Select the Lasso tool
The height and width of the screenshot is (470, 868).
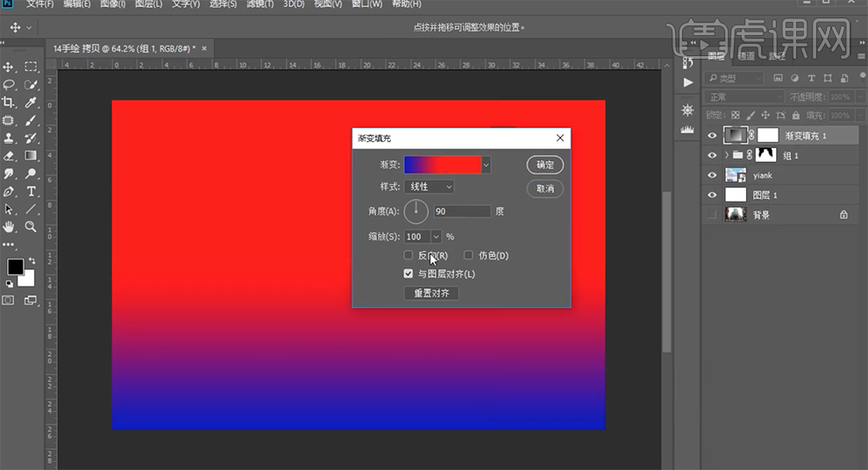point(9,85)
